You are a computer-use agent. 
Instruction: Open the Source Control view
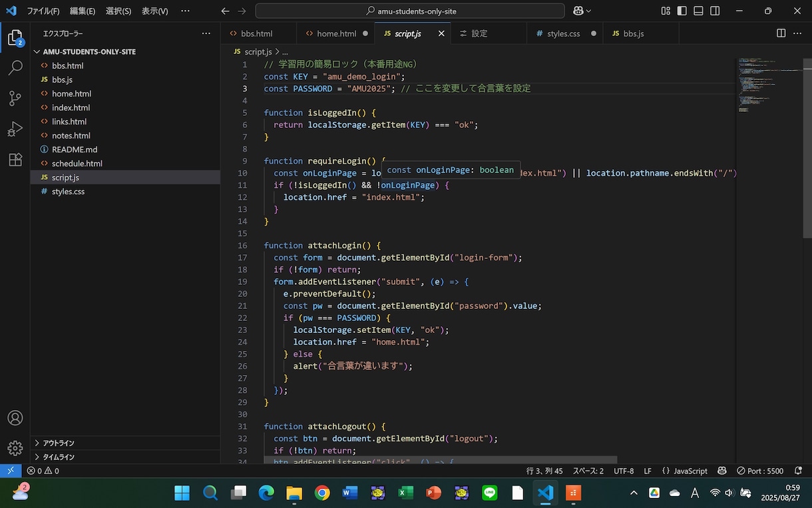pyautogui.click(x=15, y=99)
